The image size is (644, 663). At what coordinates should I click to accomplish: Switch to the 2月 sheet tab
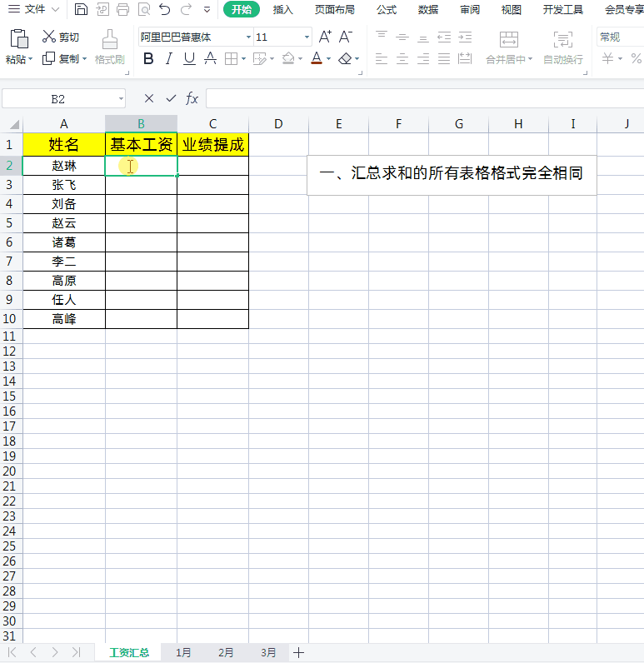tap(226, 652)
